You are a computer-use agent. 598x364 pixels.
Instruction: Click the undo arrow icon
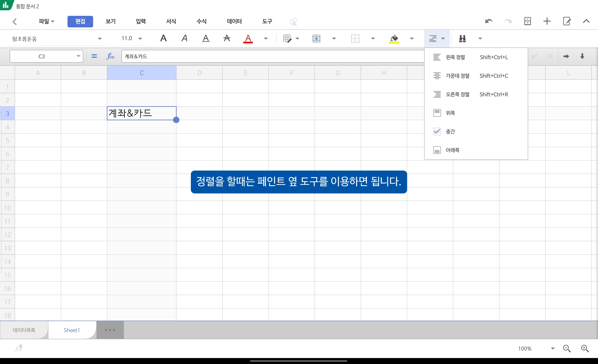tap(489, 21)
